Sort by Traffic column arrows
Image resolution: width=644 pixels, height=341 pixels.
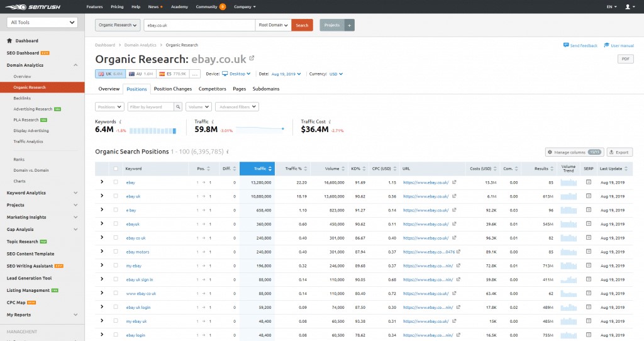click(x=270, y=169)
